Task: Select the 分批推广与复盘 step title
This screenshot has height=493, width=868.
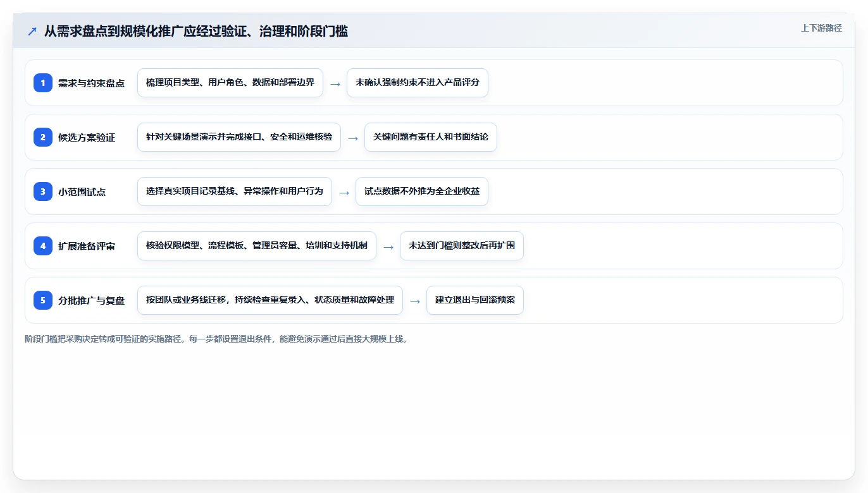Action: 91,300
